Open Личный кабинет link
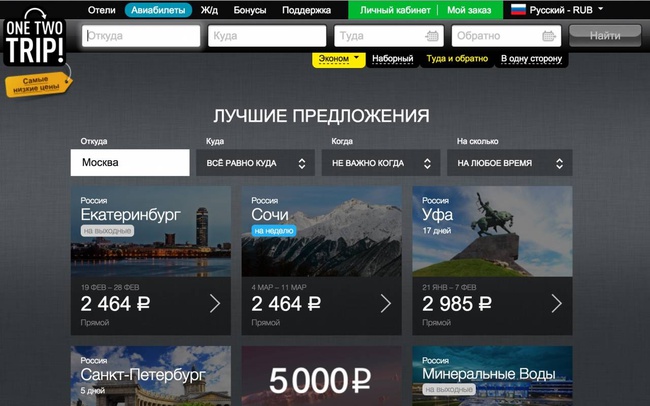650x406 pixels. [x=395, y=10]
